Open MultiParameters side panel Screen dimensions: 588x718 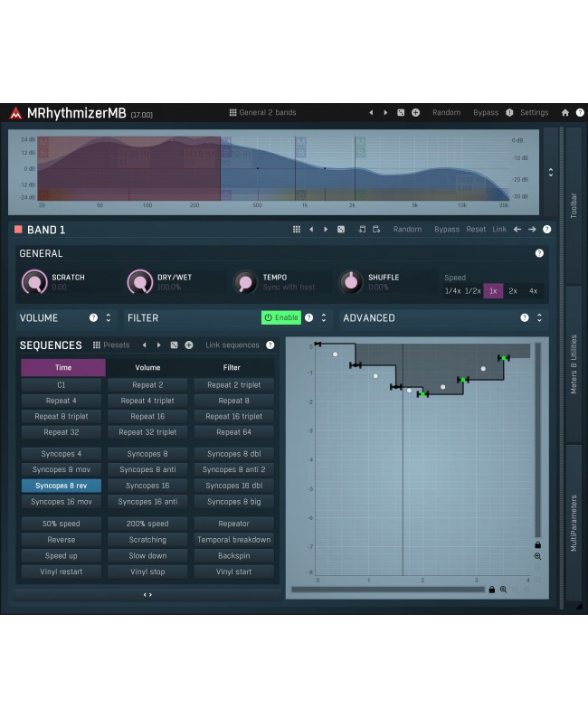pos(574,523)
